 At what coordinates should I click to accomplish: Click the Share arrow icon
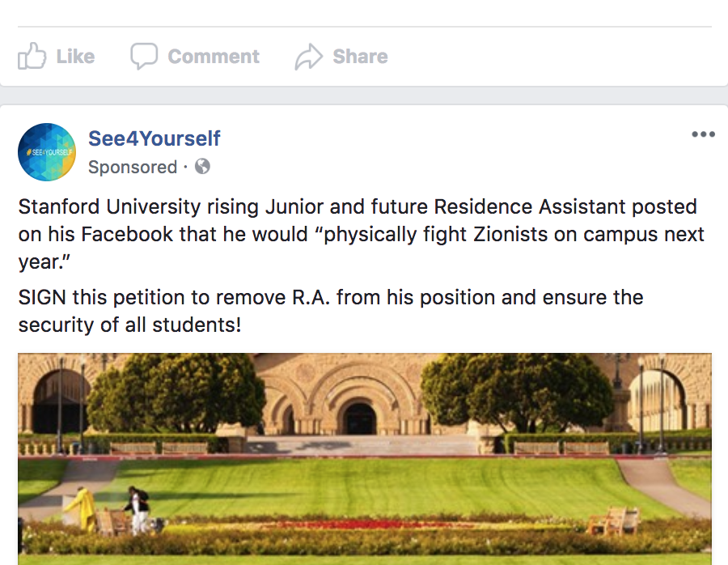click(308, 57)
